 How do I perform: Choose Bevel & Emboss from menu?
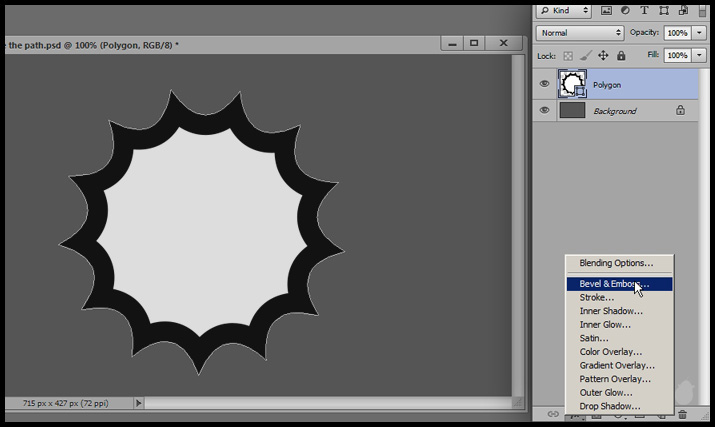tap(613, 284)
